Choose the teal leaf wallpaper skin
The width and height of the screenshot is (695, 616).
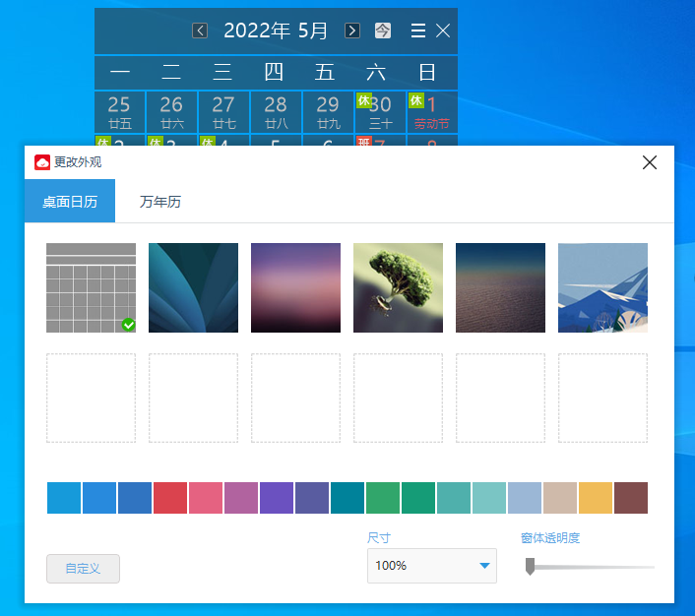[193, 287]
